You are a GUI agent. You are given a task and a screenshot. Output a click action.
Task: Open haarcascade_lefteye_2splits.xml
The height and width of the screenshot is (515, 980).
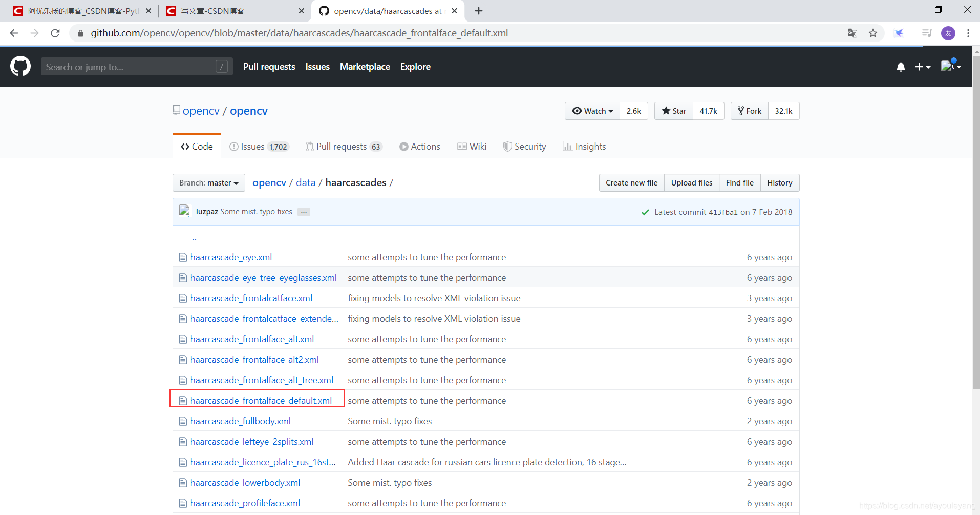252,442
